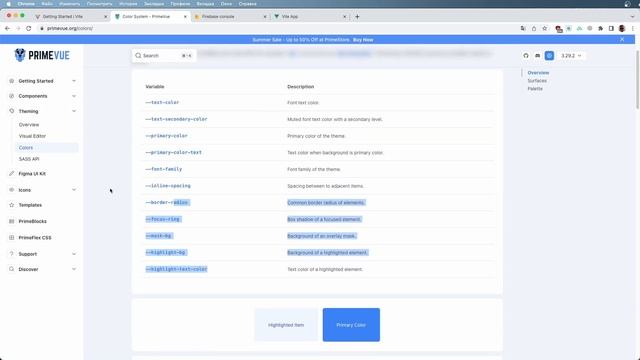Collapse the Theming menu
The image size is (640, 360).
(42, 111)
